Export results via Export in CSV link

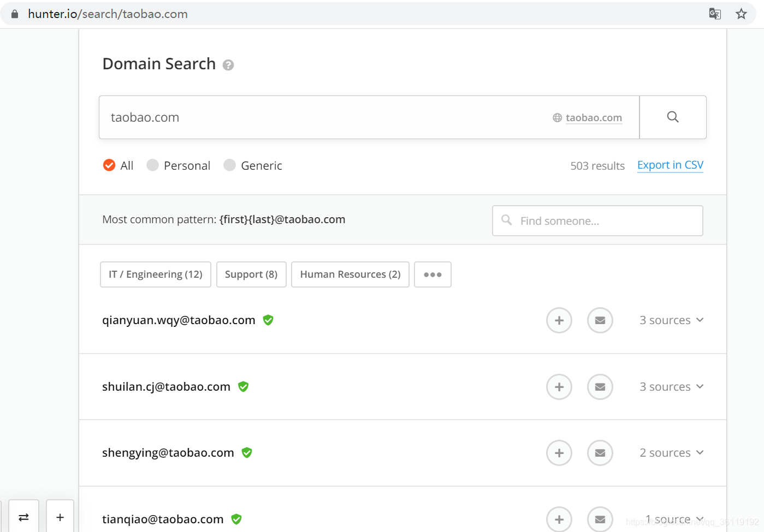tap(670, 165)
